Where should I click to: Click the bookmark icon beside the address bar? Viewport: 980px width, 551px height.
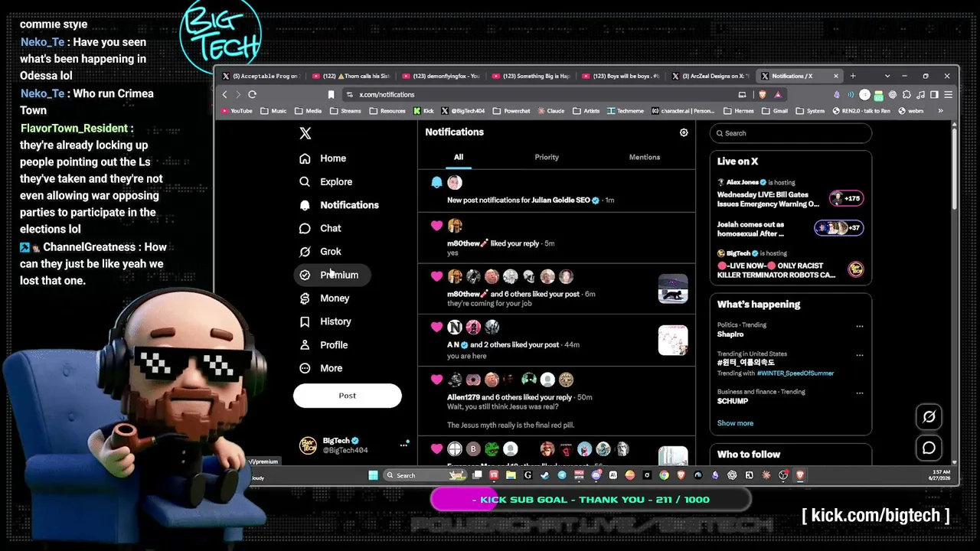point(331,94)
